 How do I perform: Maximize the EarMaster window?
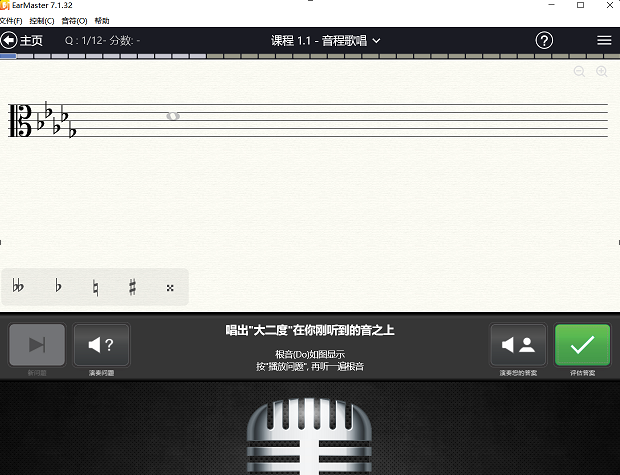pos(580,5)
